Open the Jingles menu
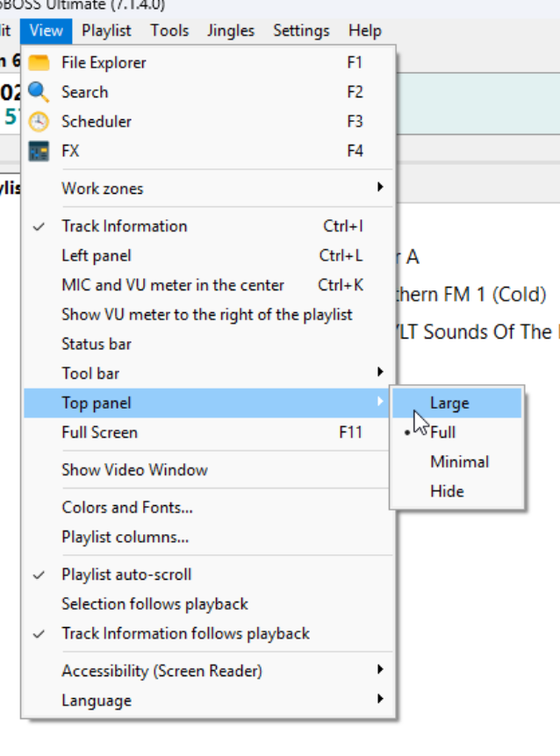Viewport: 560px width, 756px height. (x=231, y=31)
